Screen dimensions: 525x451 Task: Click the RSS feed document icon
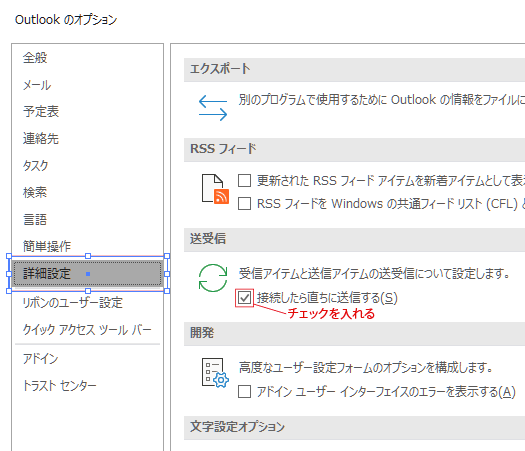(215, 189)
